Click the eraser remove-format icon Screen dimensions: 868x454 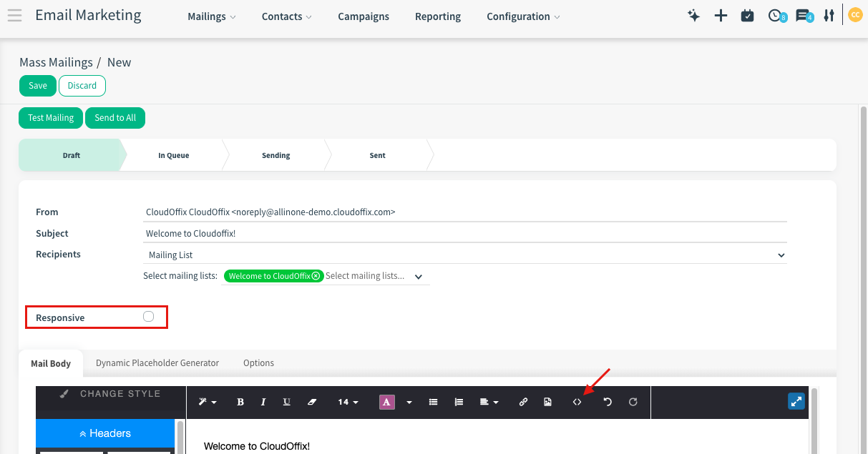tap(311, 402)
